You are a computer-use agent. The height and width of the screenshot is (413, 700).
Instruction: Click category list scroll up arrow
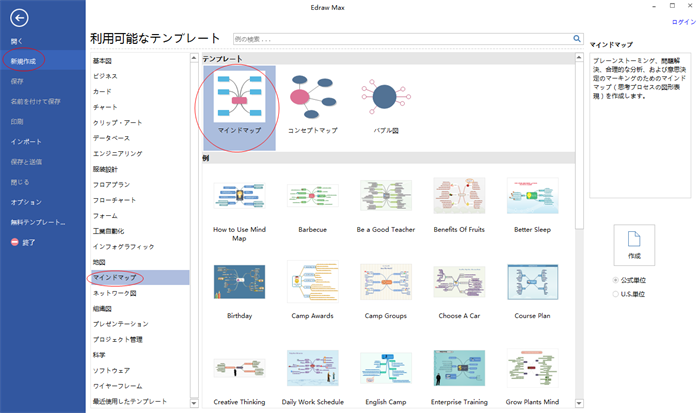click(x=194, y=58)
